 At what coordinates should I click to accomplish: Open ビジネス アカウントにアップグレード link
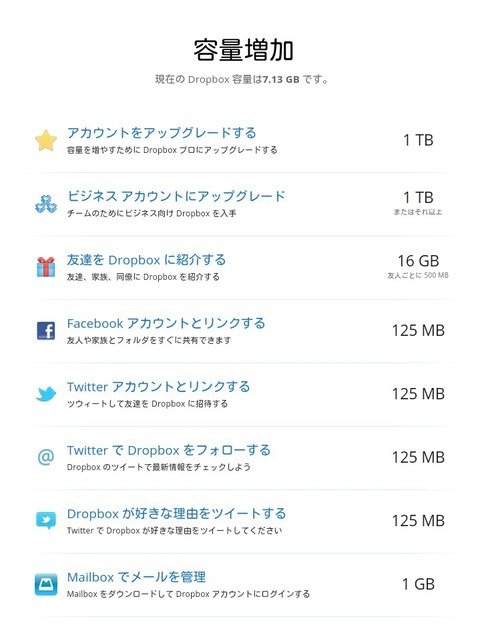coord(176,196)
